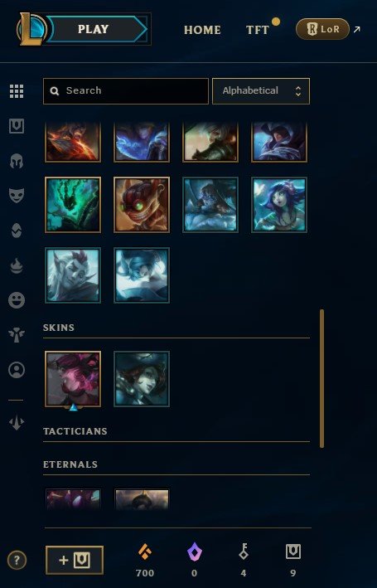Open the loot chest filter icon
This screenshot has height=588, width=377.
[x=17, y=126]
